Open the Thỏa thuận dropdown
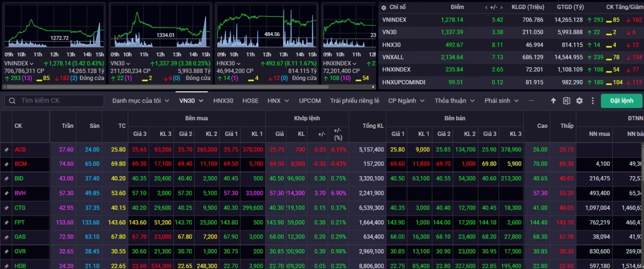 tap(454, 100)
